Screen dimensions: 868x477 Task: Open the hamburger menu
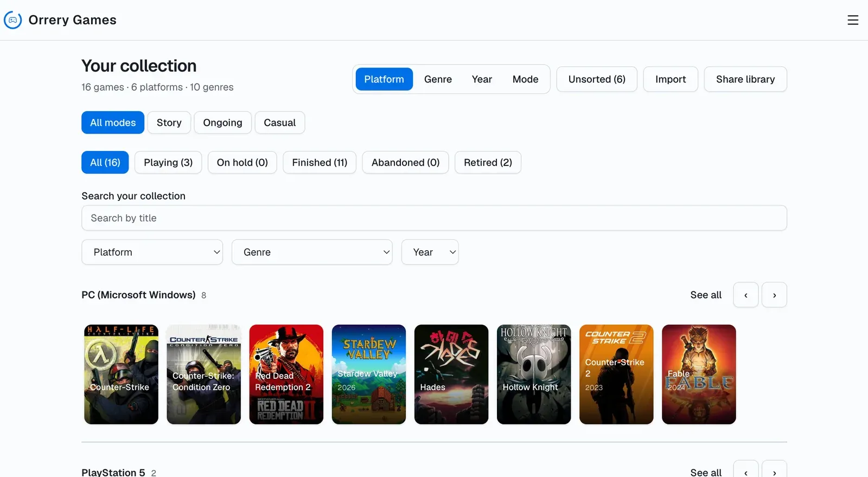tap(853, 20)
